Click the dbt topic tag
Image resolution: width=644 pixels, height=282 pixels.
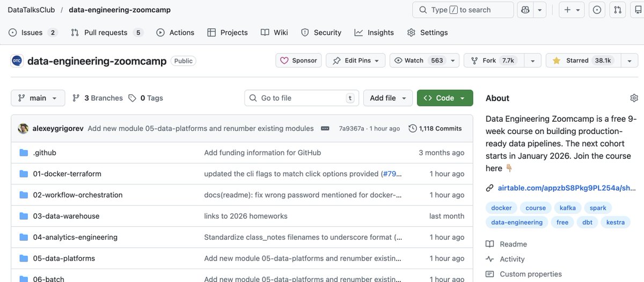(588, 222)
